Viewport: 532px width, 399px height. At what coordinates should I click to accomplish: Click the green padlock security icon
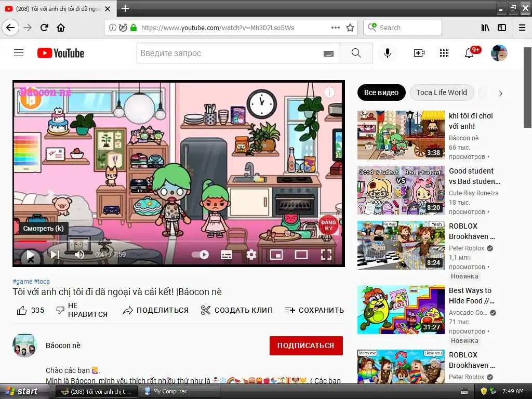click(x=134, y=28)
